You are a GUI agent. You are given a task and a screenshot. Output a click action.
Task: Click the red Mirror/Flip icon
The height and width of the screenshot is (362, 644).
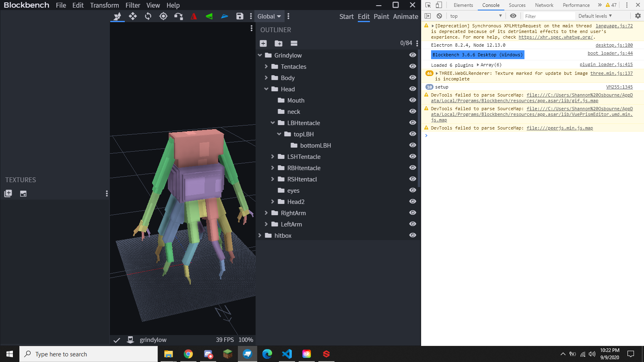194,16
